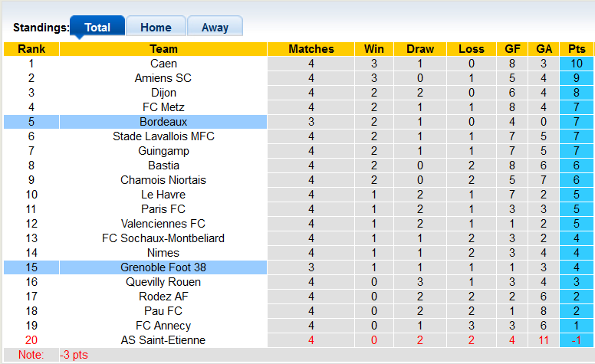The width and height of the screenshot is (595, 364).
Task: Select the highlighted Bordeaux row
Action: coord(163,122)
